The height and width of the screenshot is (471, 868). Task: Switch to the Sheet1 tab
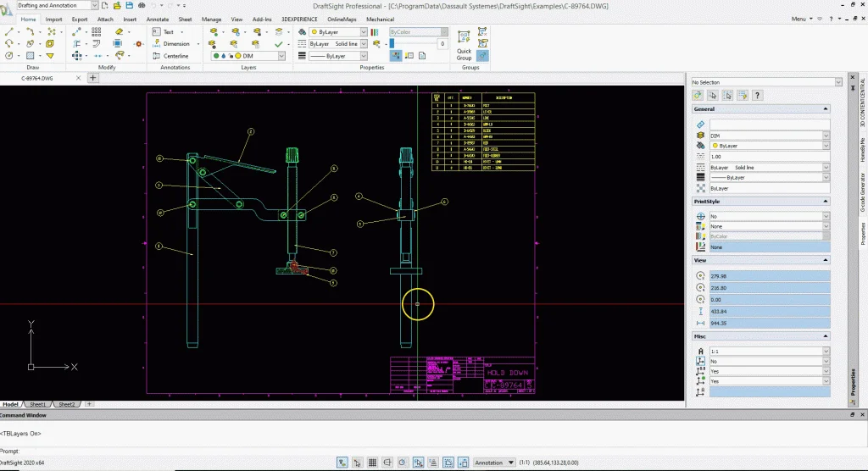pos(39,404)
